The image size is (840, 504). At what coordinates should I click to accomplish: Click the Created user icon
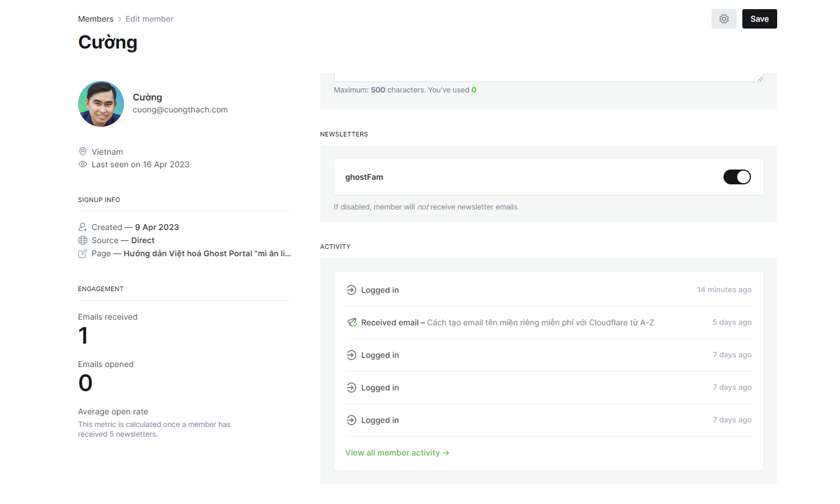pos(83,227)
